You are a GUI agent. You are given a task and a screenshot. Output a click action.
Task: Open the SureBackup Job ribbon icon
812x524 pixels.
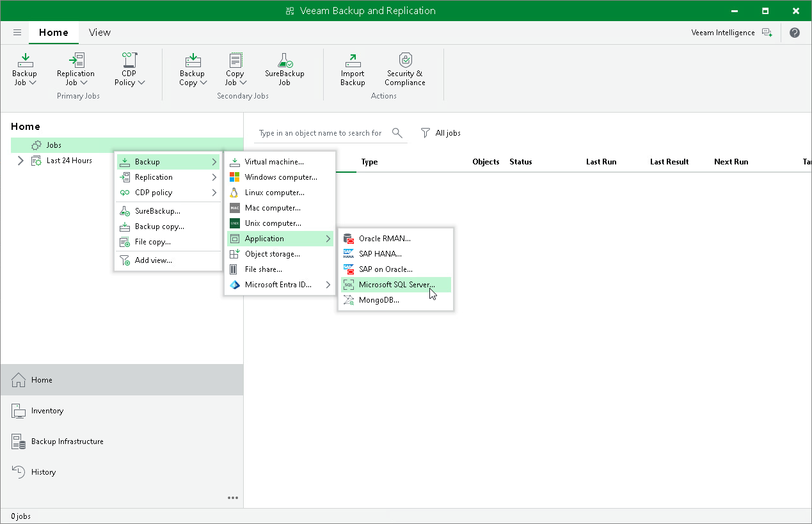pos(285,60)
